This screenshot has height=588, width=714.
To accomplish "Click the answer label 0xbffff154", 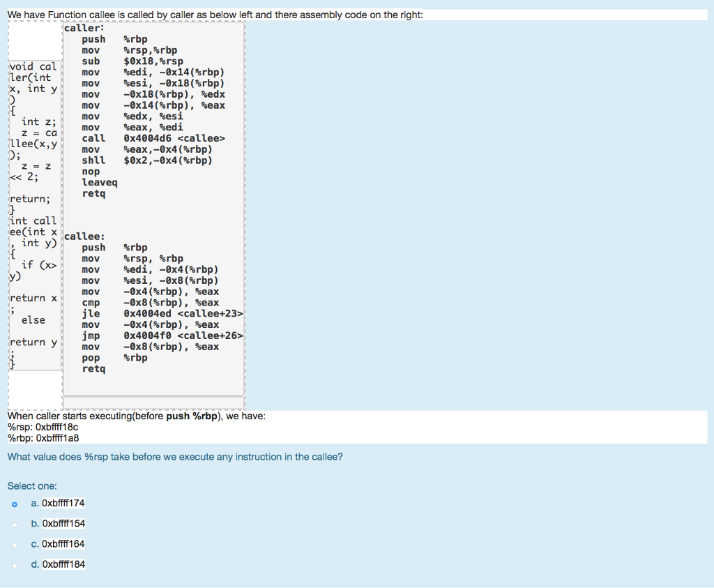I will [x=61, y=523].
